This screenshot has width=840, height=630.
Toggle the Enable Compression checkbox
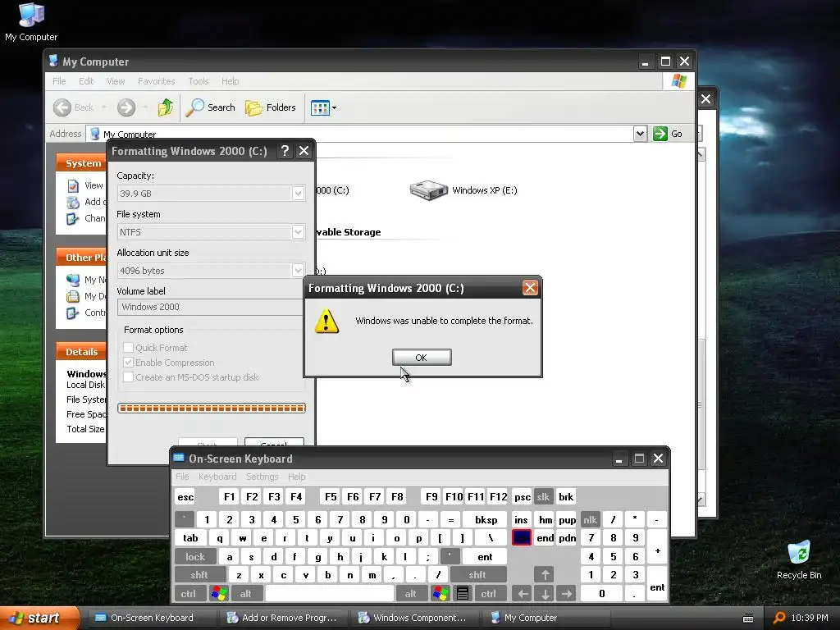129,363
